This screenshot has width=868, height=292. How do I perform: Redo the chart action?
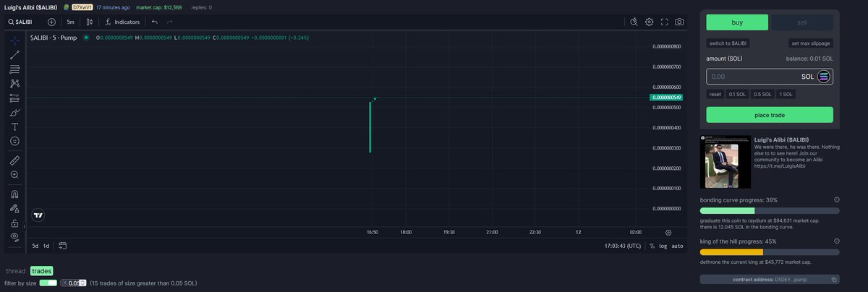click(170, 22)
